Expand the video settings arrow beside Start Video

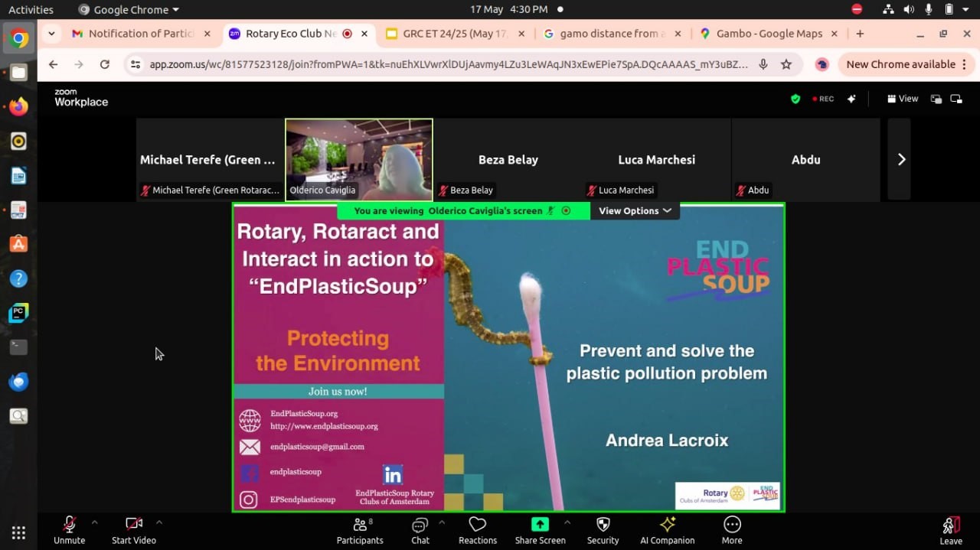pos(158,522)
